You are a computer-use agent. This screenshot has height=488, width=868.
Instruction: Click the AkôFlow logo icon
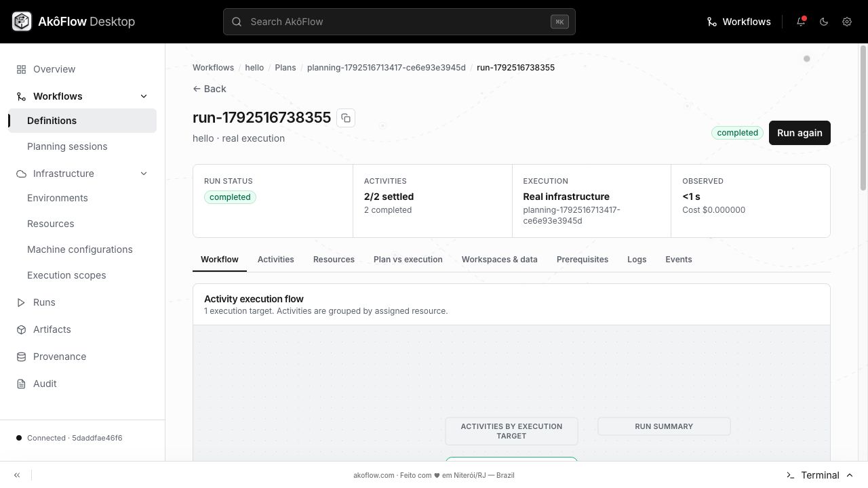point(22,22)
